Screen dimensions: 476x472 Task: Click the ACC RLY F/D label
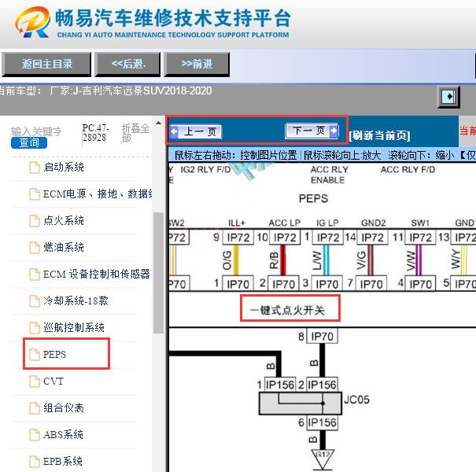click(408, 169)
